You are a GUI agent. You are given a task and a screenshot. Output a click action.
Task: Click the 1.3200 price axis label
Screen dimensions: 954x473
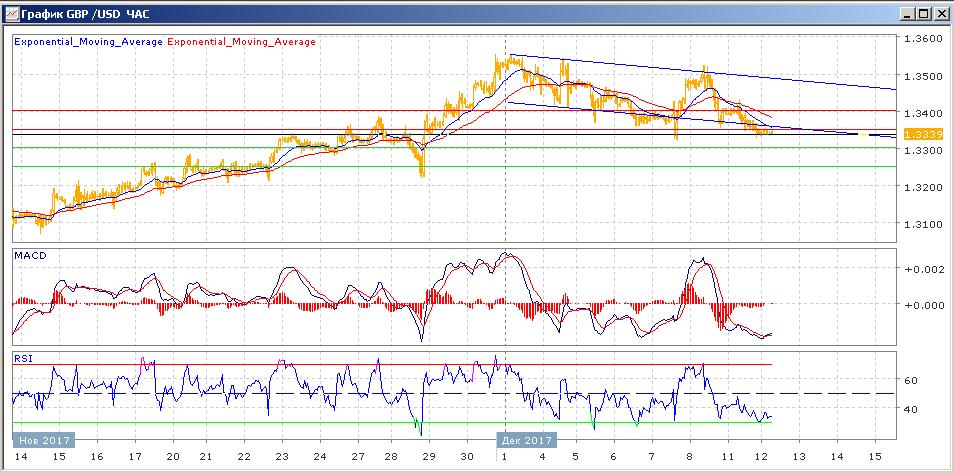[923, 187]
